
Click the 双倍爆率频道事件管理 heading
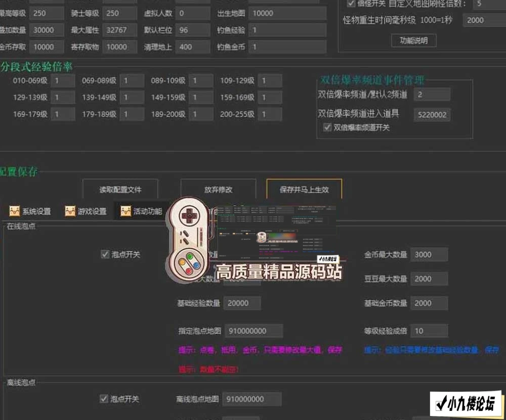click(372, 80)
